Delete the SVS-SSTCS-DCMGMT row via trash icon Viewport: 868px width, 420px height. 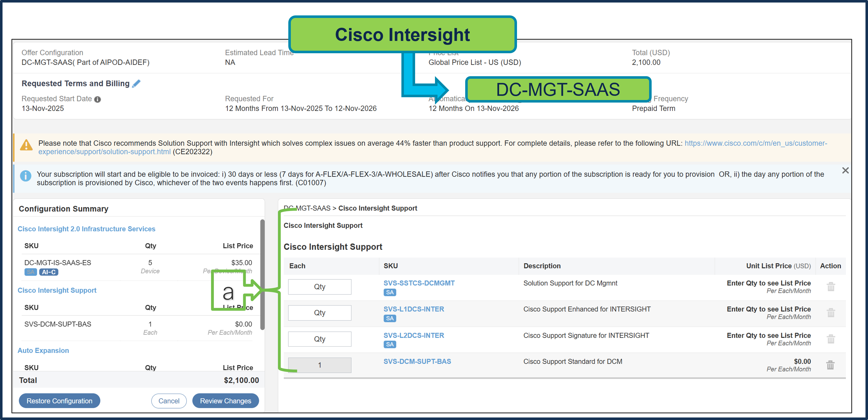pos(831,286)
